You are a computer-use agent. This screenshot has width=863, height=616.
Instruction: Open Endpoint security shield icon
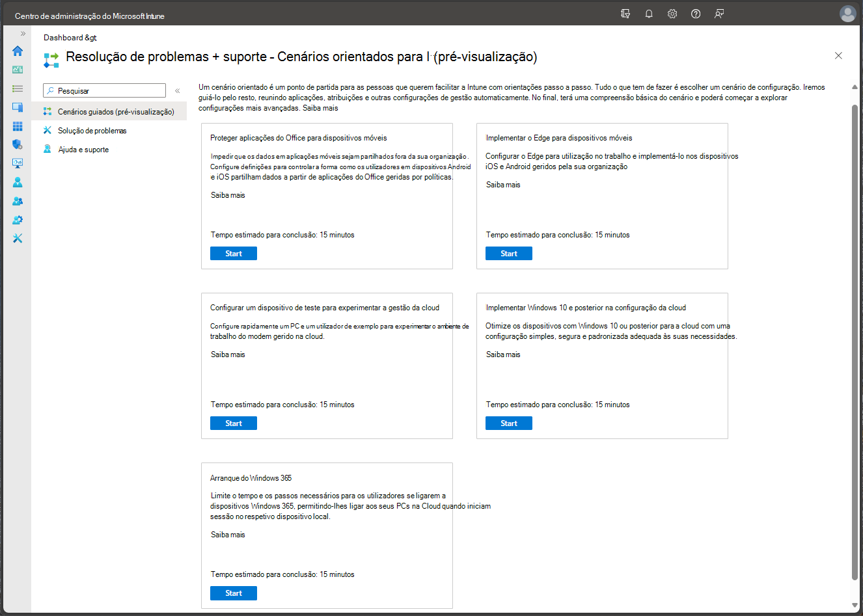click(18, 144)
